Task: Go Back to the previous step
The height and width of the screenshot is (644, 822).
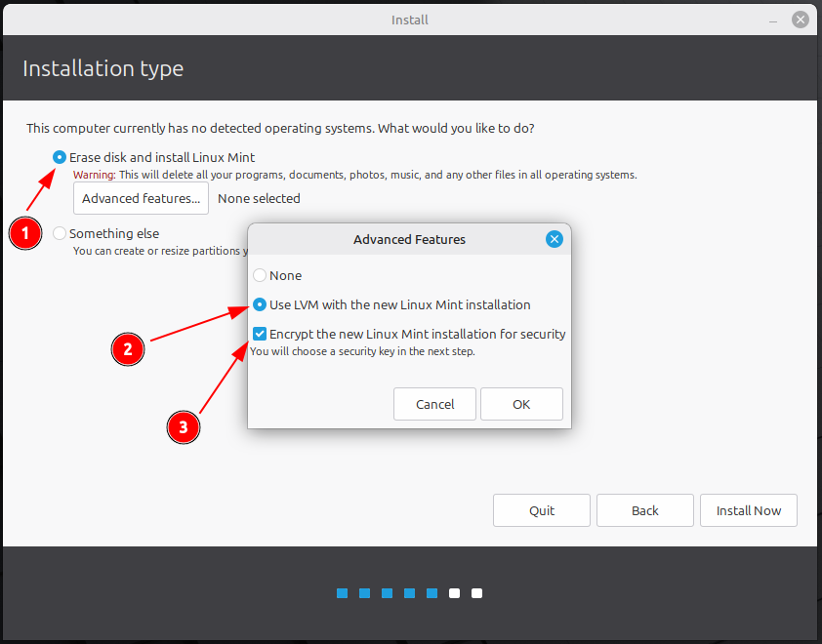Action: coord(645,510)
